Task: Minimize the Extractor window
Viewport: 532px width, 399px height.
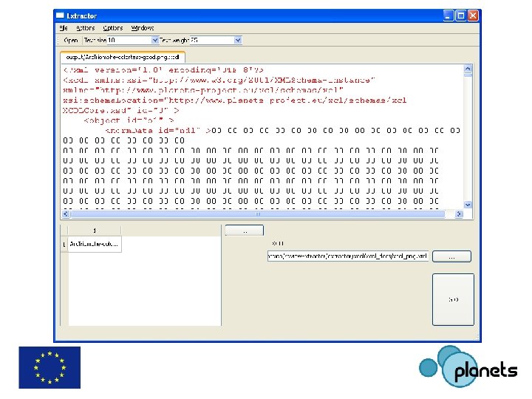Action: (449, 16)
